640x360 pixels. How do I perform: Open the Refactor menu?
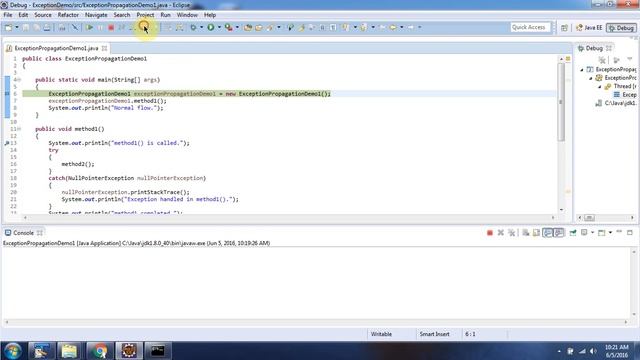point(68,15)
